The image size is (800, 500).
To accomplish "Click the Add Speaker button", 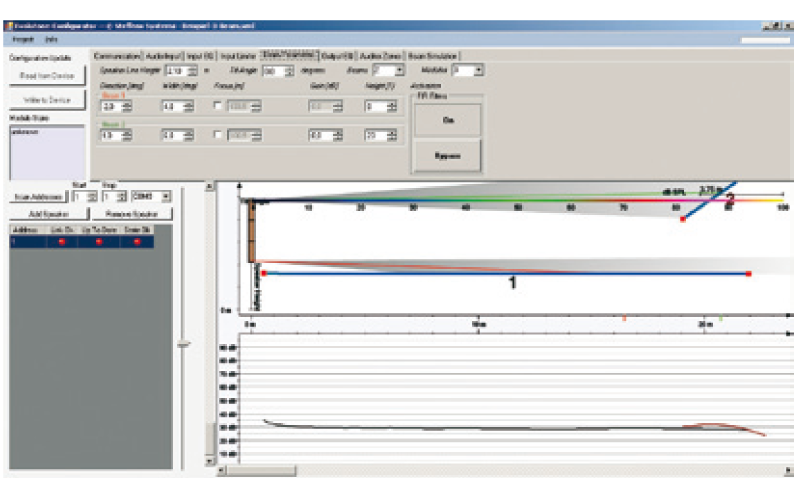I will [x=49, y=214].
